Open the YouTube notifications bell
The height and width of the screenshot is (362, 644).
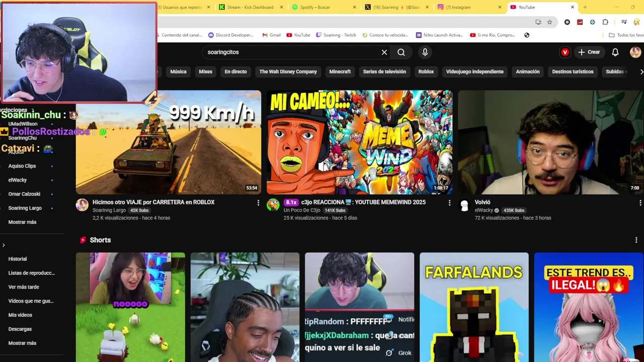tap(615, 52)
